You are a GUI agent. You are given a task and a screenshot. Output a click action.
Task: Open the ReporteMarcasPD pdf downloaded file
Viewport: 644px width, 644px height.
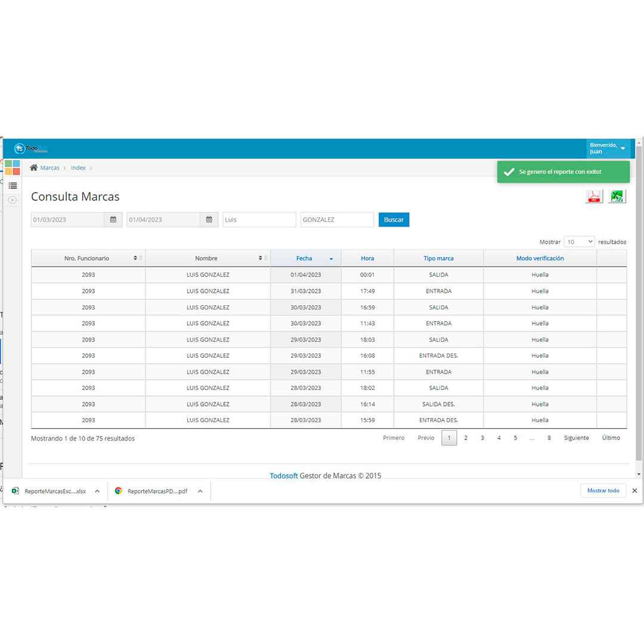(157, 491)
